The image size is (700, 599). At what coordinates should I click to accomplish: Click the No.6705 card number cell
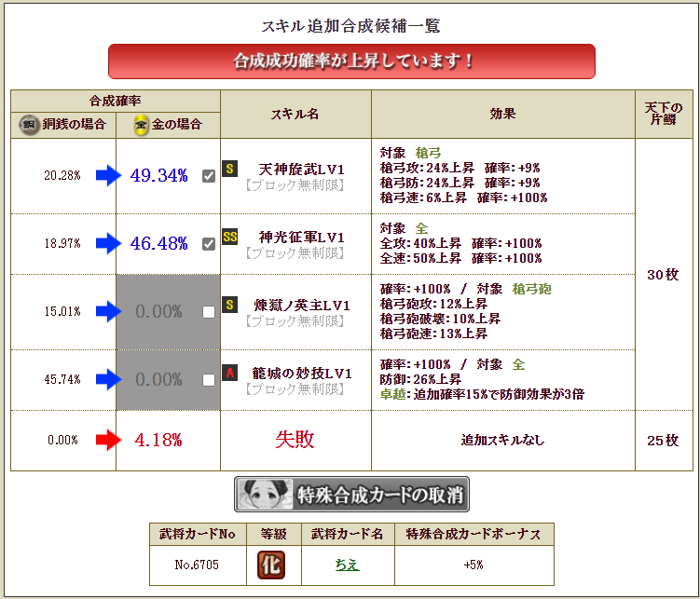[197, 565]
